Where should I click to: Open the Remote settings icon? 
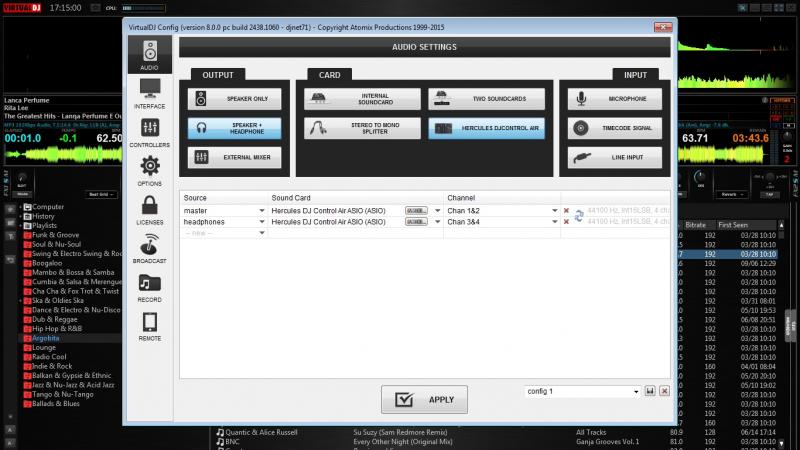pyautogui.click(x=149, y=326)
